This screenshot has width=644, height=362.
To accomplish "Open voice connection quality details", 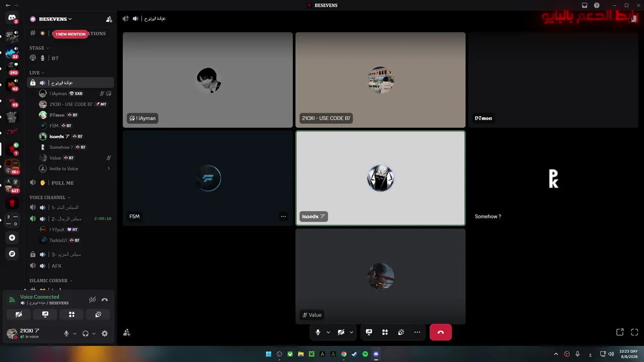I will [x=12, y=300].
